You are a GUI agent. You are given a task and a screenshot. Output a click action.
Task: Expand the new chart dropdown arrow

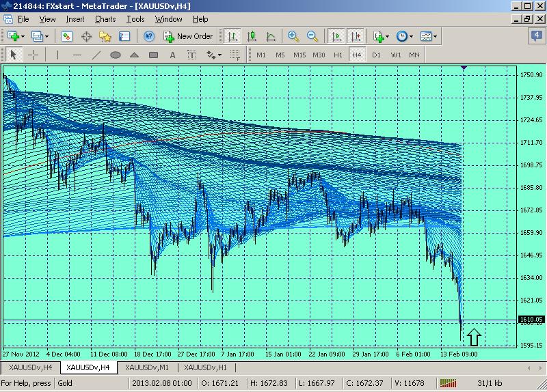[24, 36]
